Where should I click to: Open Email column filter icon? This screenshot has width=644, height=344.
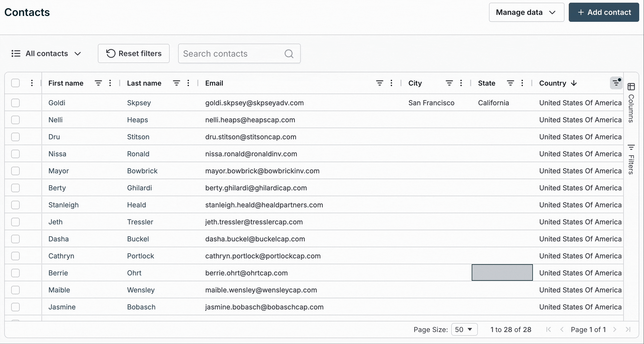380,83
